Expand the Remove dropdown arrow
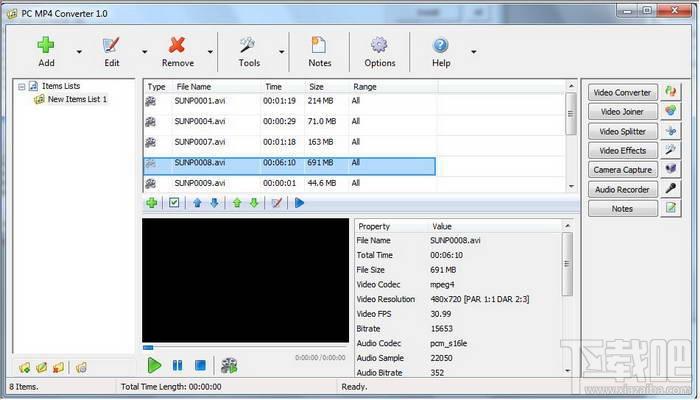Image resolution: width=700 pixels, height=400 pixels. point(210,52)
